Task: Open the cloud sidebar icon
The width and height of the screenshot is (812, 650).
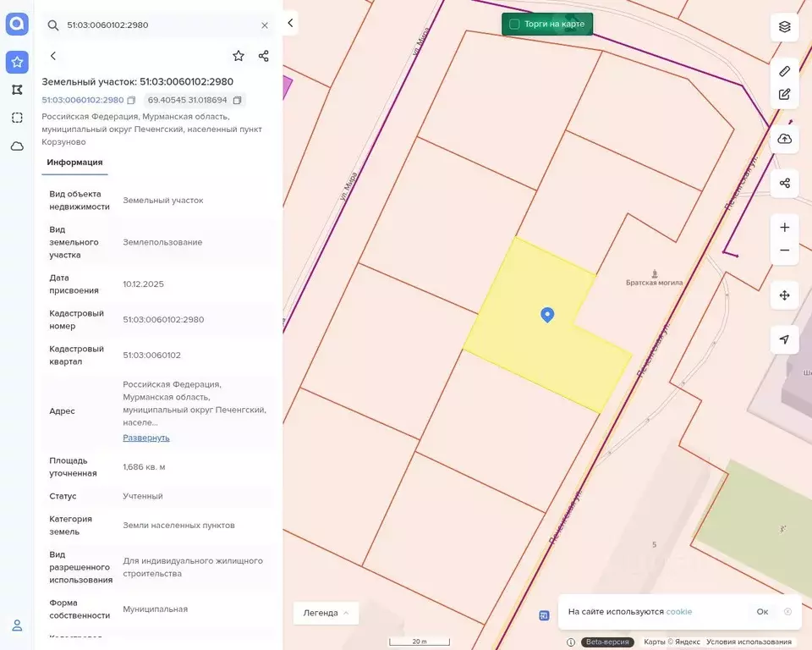Action: coord(17,146)
